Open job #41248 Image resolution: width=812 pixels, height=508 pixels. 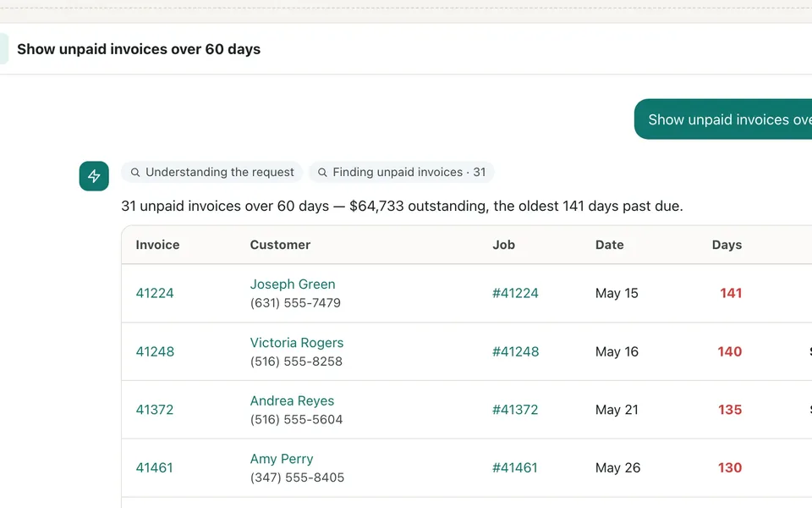(515, 351)
